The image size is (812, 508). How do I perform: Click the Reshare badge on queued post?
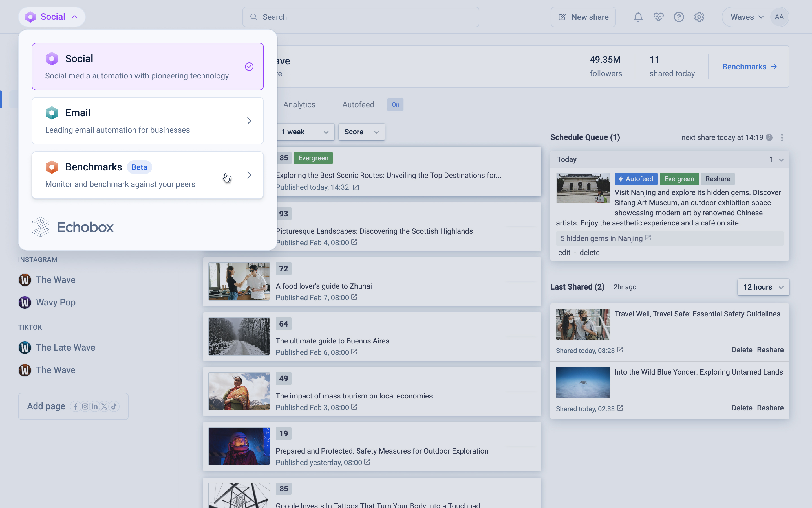tap(718, 179)
